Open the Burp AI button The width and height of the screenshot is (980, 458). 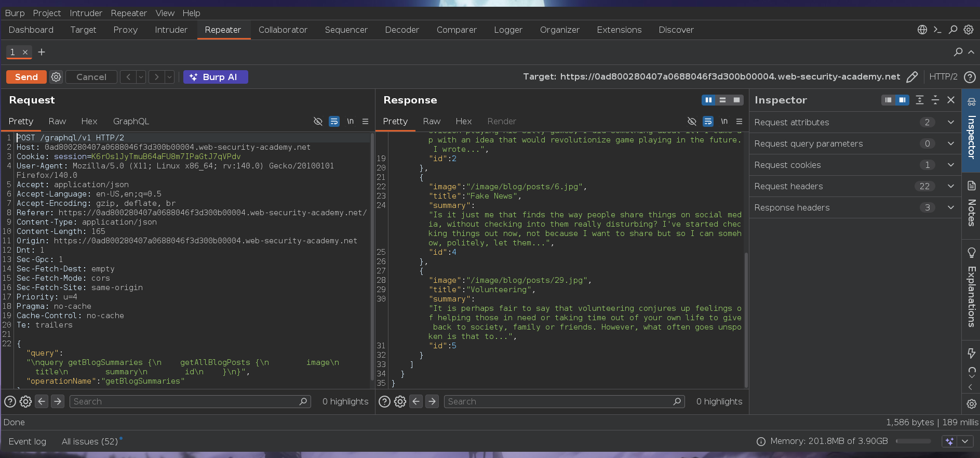point(216,77)
